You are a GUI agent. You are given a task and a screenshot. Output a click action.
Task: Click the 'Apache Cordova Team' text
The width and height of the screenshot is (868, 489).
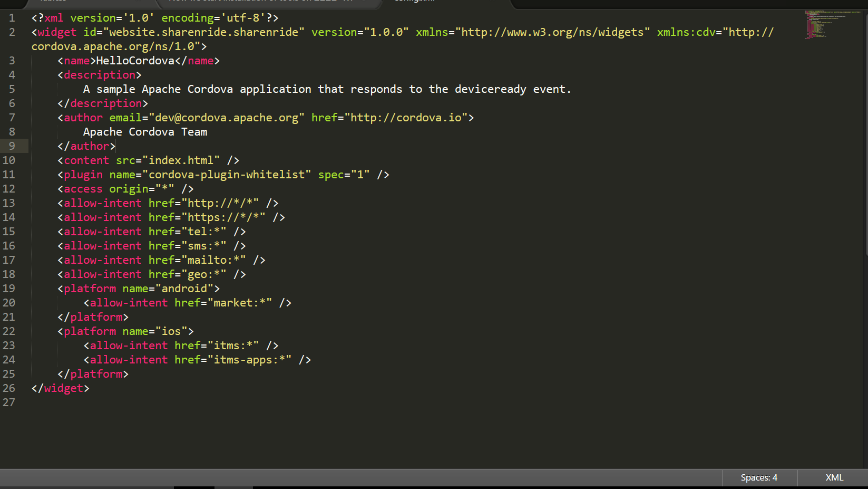click(145, 132)
